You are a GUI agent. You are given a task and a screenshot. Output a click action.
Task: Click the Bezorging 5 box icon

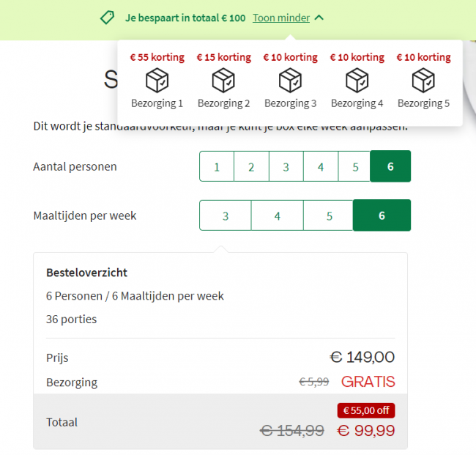point(423,80)
